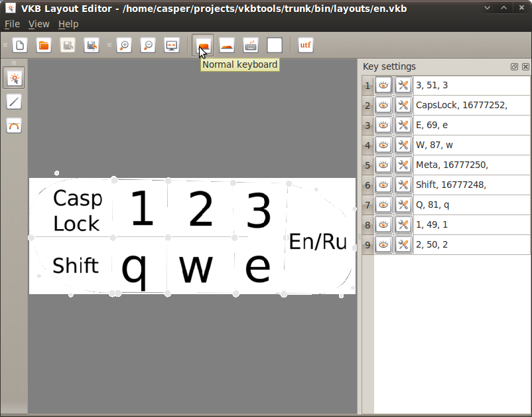This screenshot has width=532, height=417.
Task: Open the View menu
Action: [x=38, y=24]
